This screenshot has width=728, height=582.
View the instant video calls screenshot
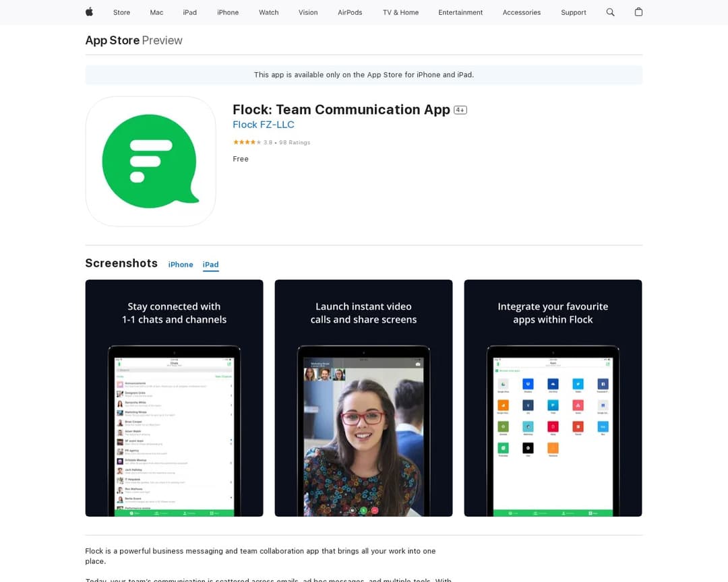363,398
